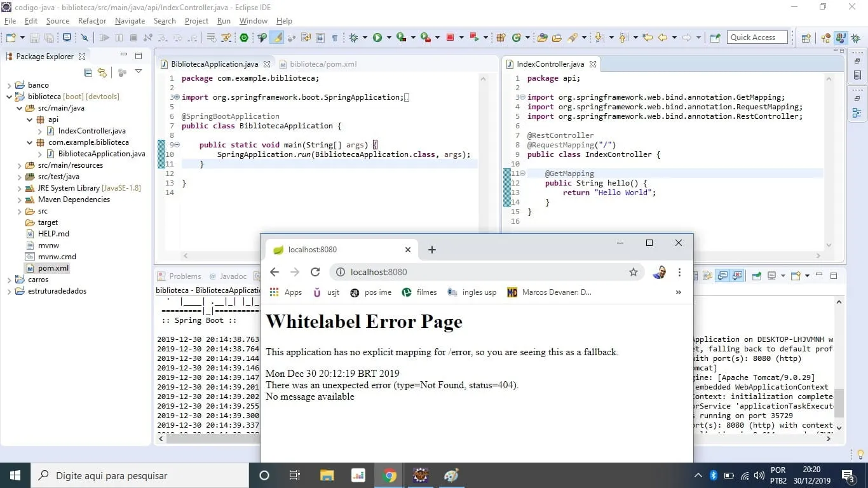Switch to the Java EE perspective icon
The width and height of the screenshot is (868, 488).
[x=825, y=37]
